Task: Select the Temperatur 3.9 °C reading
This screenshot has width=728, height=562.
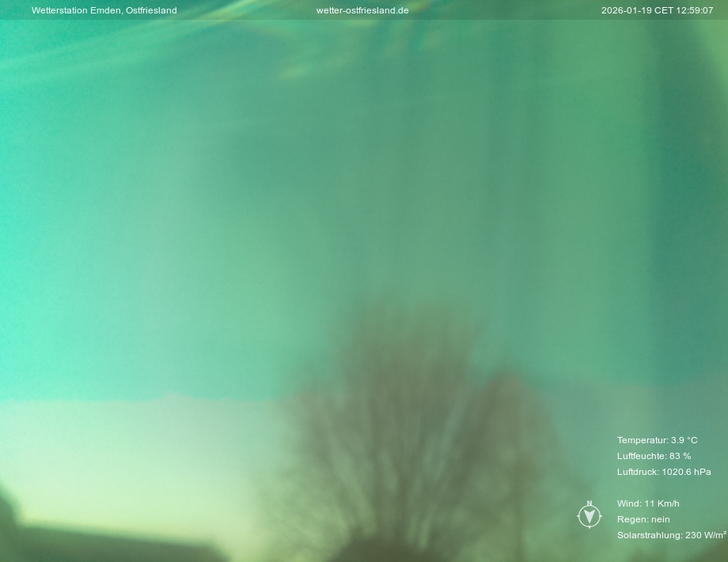Action: 657,440
